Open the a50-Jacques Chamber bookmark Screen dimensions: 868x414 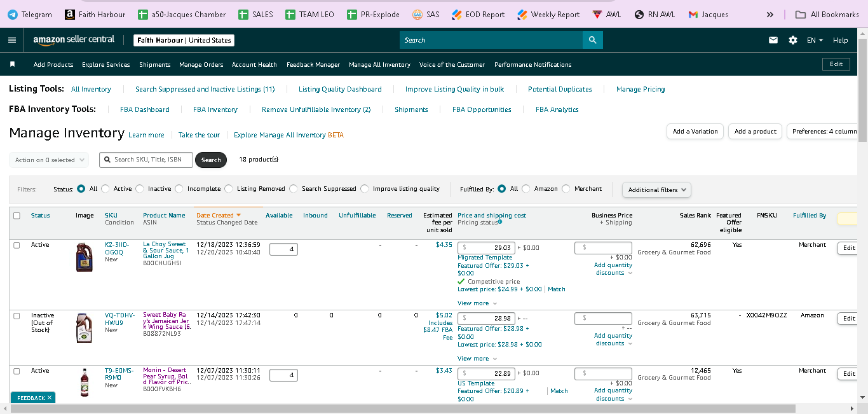tap(182, 14)
